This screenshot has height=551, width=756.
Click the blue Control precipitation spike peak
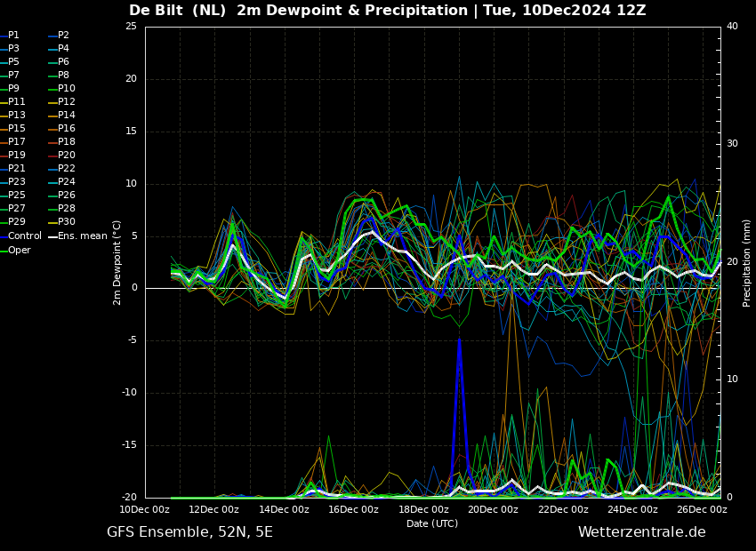[x=460, y=339]
